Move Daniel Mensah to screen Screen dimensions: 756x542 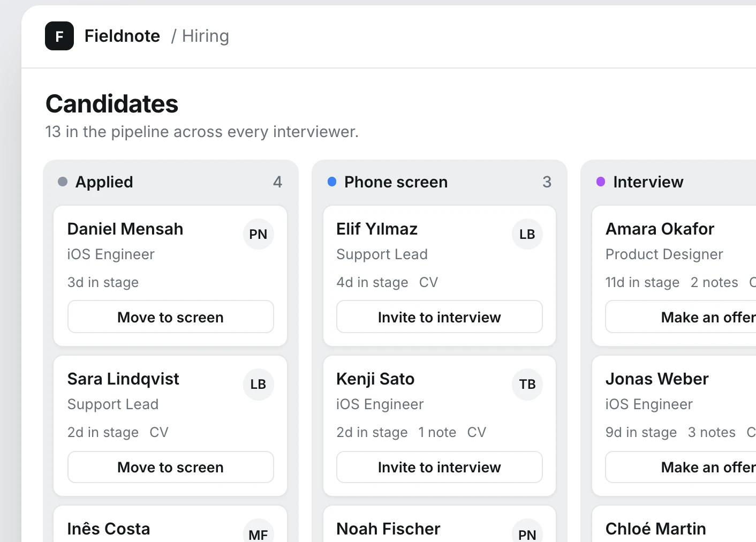[x=171, y=317]
